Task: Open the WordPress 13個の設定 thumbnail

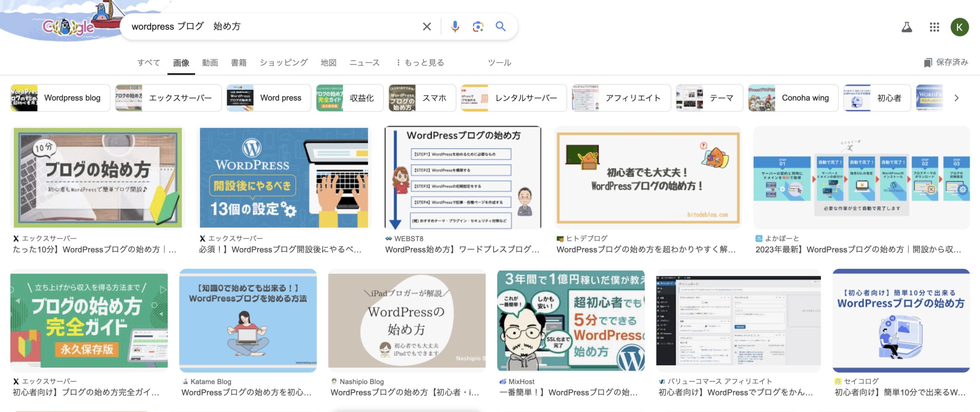Action: (284, 177)
